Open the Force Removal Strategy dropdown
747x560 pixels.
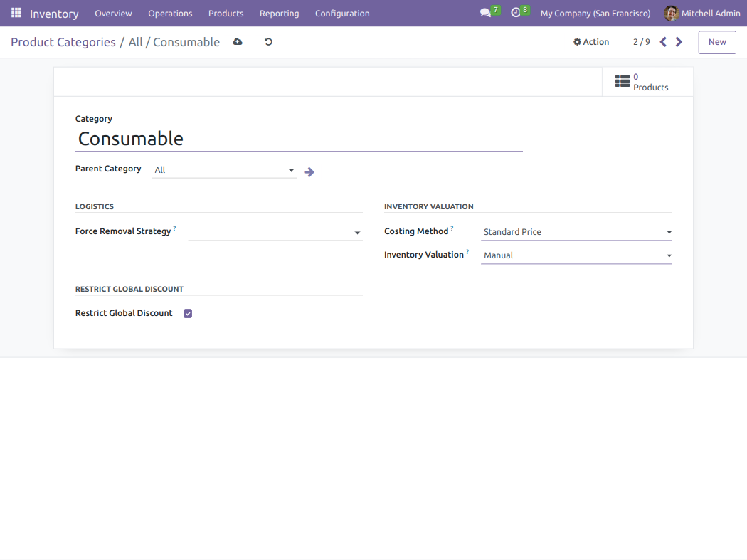[x=357, y=232]
